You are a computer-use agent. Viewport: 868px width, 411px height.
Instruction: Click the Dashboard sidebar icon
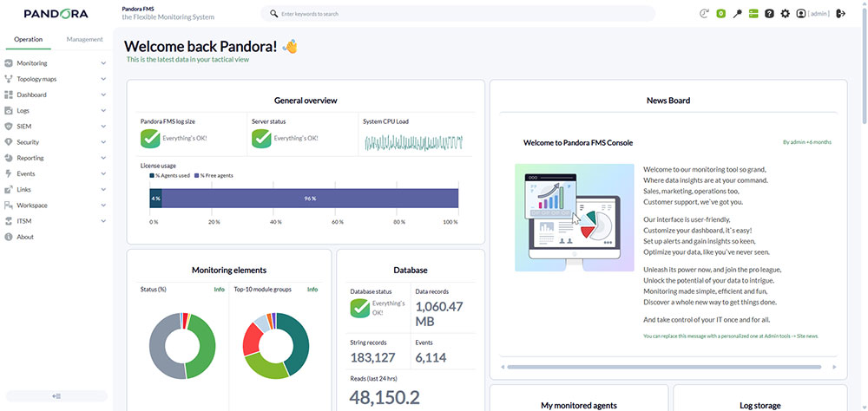(9, 95)
